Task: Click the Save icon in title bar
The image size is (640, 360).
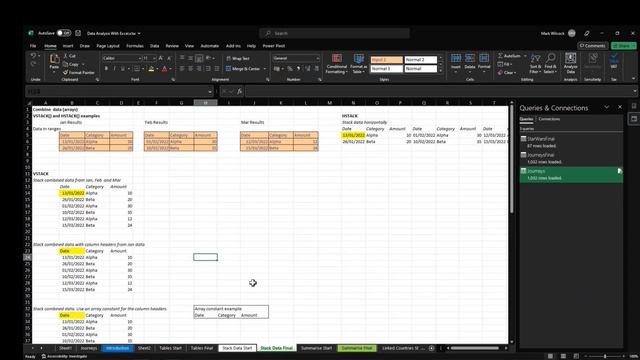Action: pyautogui.click(x=78, y=33)
